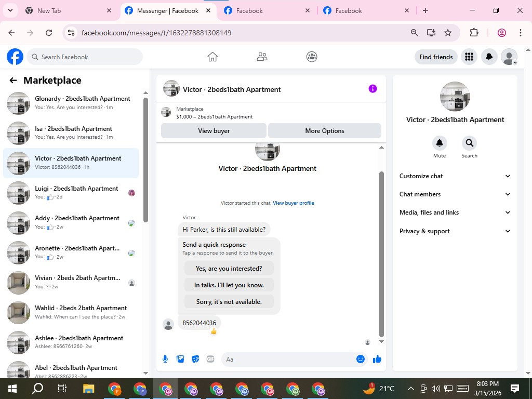Show hidden system tray icons chevron

click(x=410, y=389)
